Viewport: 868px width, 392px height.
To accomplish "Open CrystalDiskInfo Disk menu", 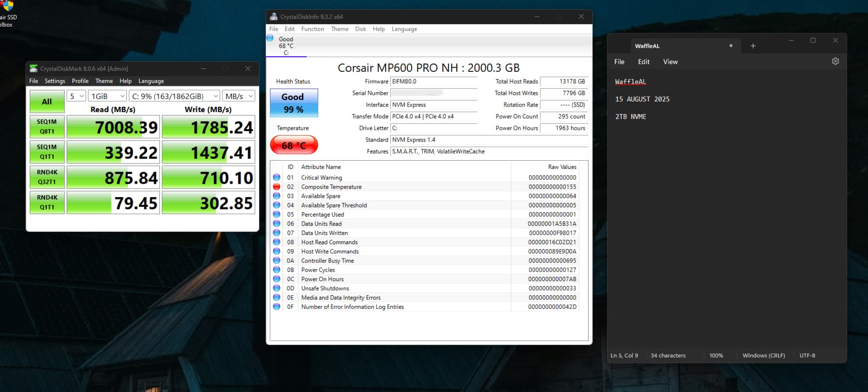I will point(361,29).
